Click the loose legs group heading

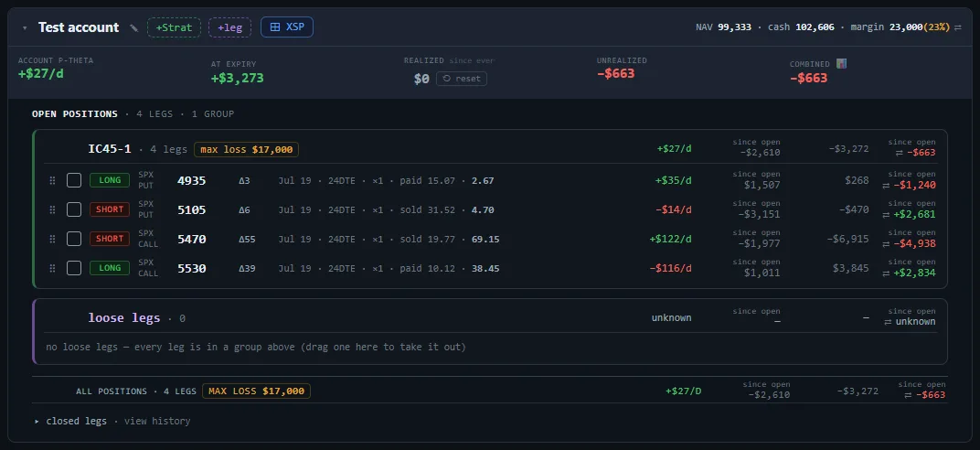coord(123,317)
